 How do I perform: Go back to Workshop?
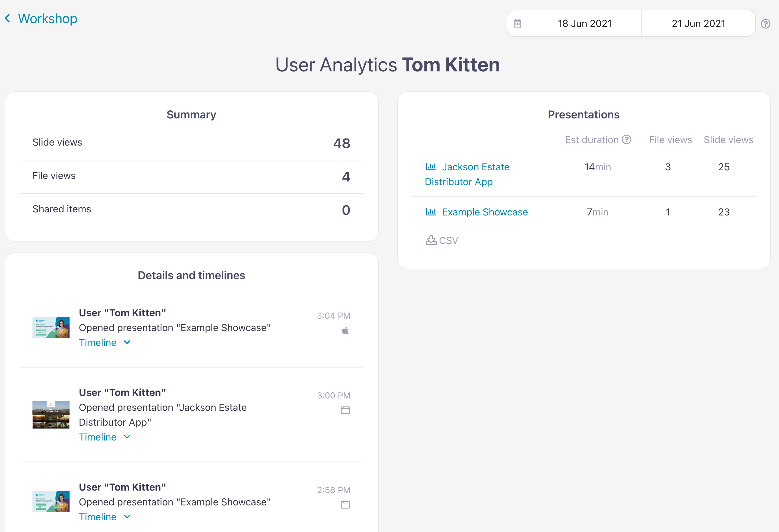[x=48, y=19]
